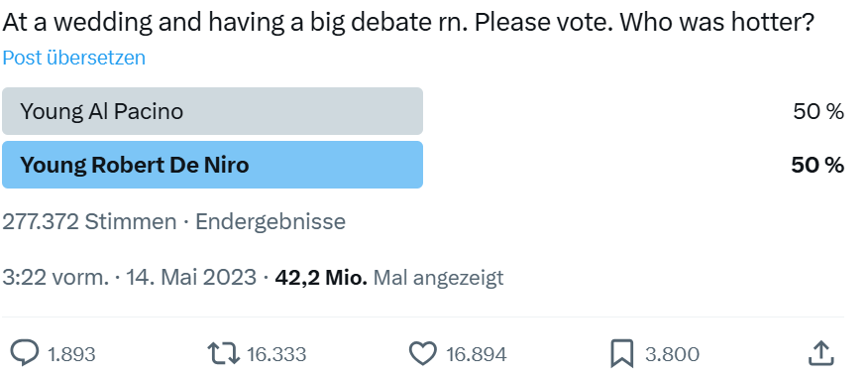Click the bookmark count 3.800
The image size is (868, 379).
pos(672,354)
